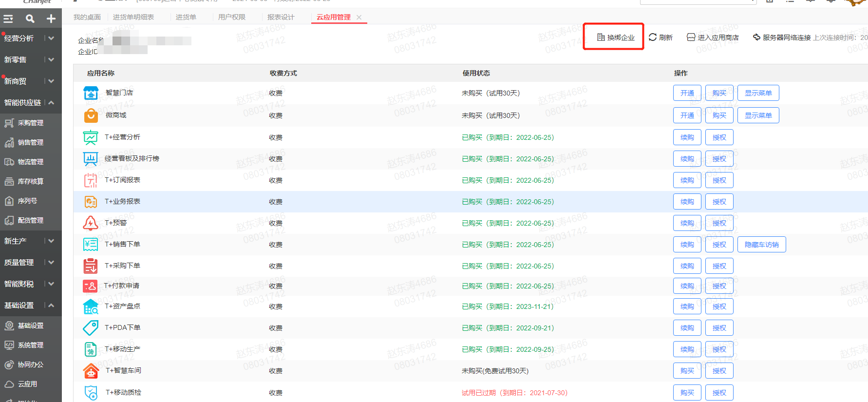The height and width of the screenshot is (402, 868).
Task: Click the 使用状态 column header
Action: point(476,73)
